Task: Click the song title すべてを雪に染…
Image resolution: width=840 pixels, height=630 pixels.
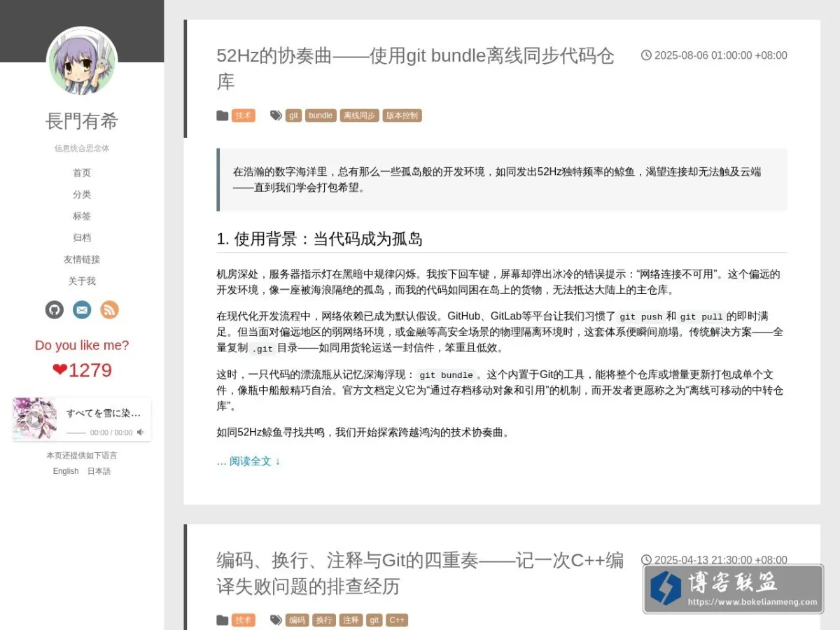Action: coord(104,413)
